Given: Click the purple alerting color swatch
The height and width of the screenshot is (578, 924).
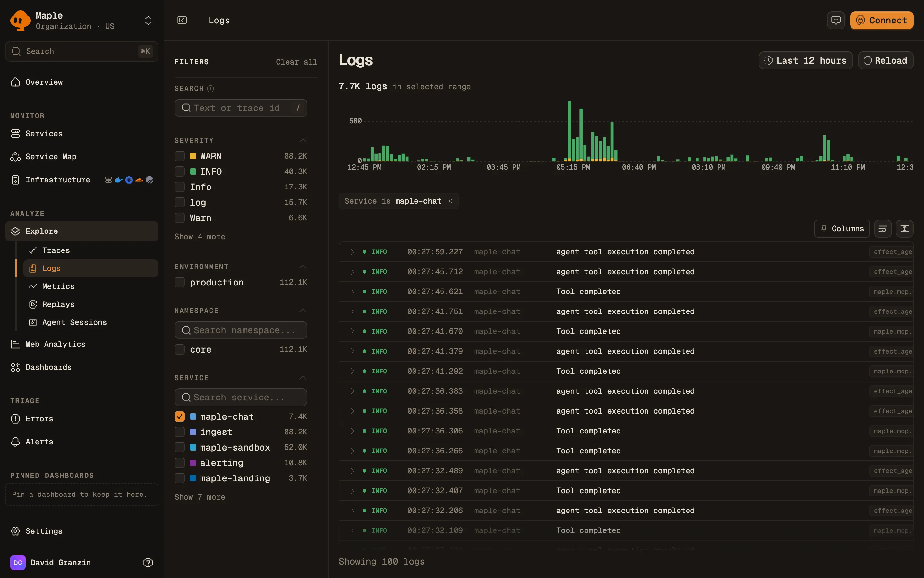Looking at the screenshot, I should 193,463.
